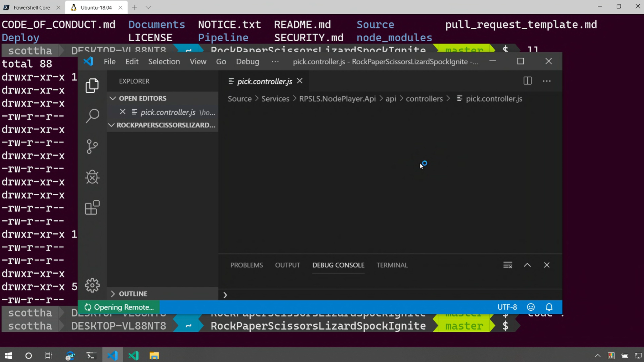
Task: Click the battery icon in system tray
Action: (625, 356)
